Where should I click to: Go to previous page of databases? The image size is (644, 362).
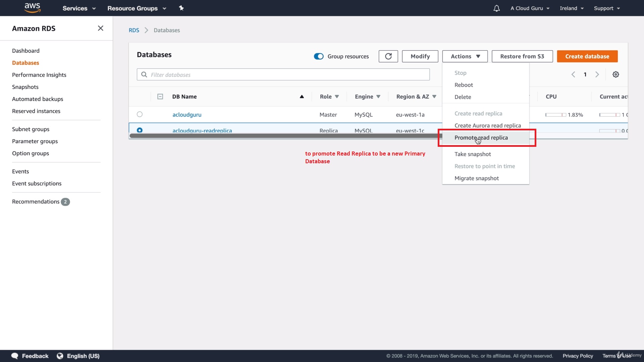pyautogui.click(x=573, y=74)
